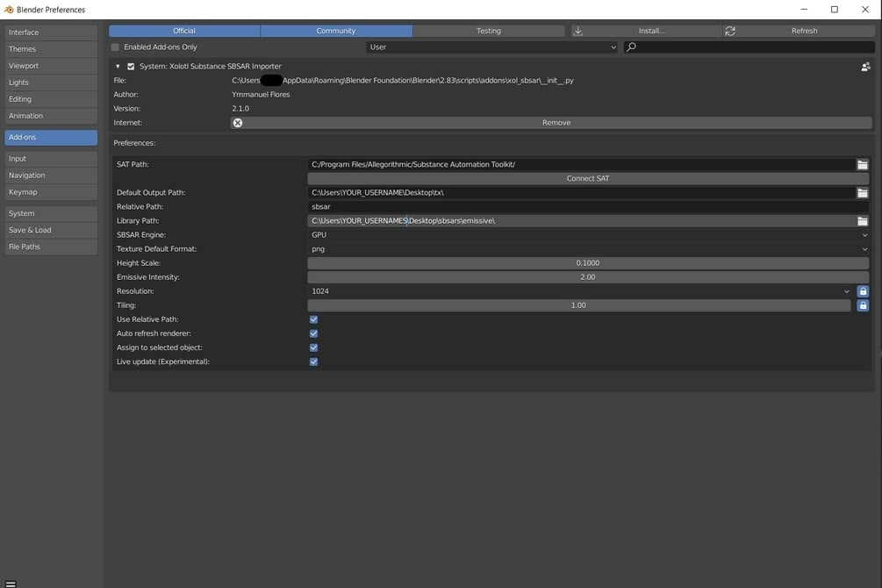882x588 pixels.
Task: Enable the Xolotl Substance SBSAR Importer checkbox
Action: pos(131,67)
